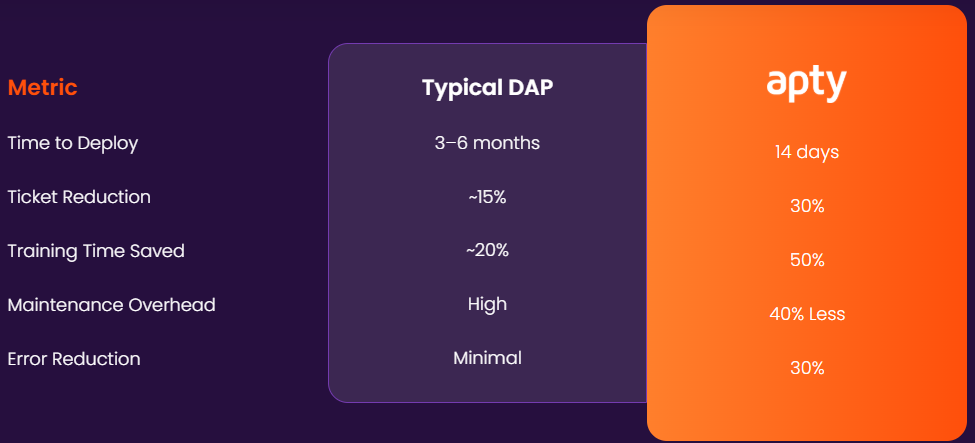This screenshot has width=975, height=443.
Task: Click Apty's 30% ticket reduction value
Action: point(806,207)
